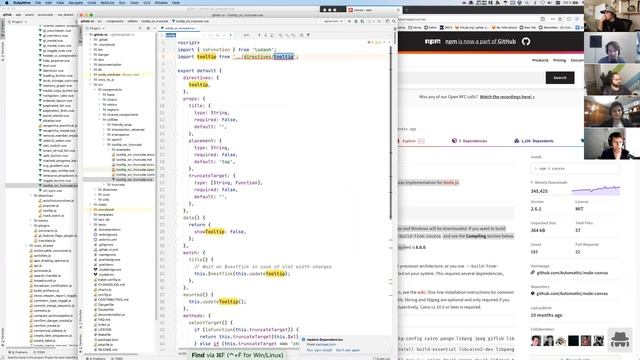Toggle Regex option in the find bar
The image size is (640, 360).
tap(230, 36)
